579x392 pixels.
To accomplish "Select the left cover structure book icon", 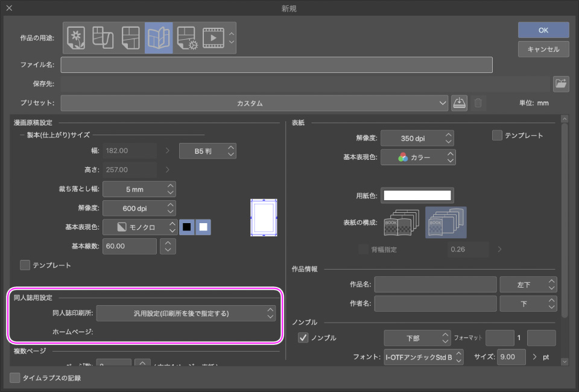I will [x=397, y=223].
